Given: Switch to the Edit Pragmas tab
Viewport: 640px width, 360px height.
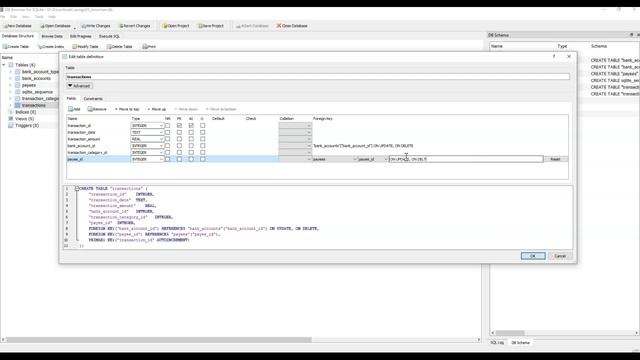Looking at the screenshot, I should tap(80, 36).
